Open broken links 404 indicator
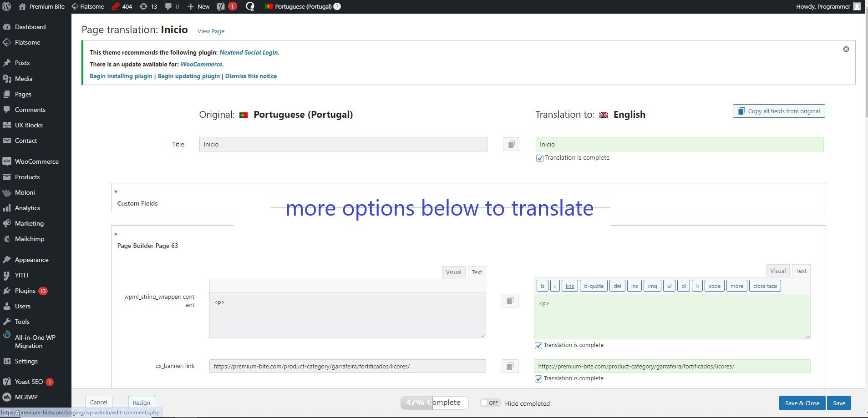This screenshot has height=418, width=868. click(x=122, y=6)
